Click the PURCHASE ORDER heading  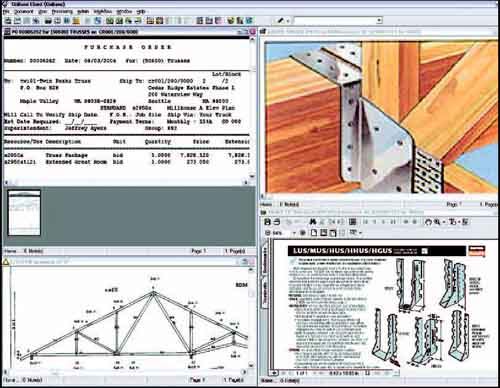pyautogui.click(x=128, y=47)
